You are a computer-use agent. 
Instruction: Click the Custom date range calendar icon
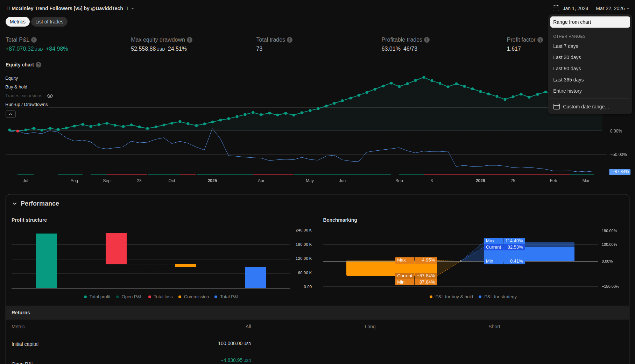pos(556,107)
